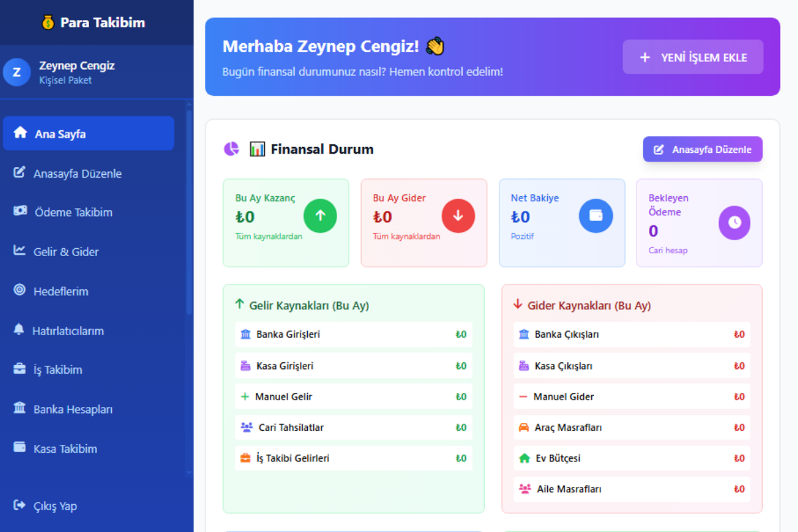
Task: Click the green up-arrow income icon
Action: 320,215
